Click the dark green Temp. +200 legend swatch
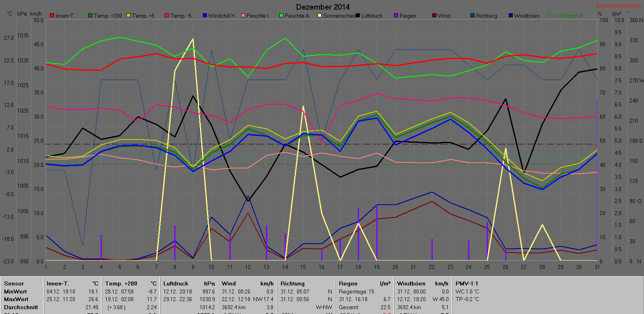The width and height of the screenshot is (644, 314). coord(90,16)
